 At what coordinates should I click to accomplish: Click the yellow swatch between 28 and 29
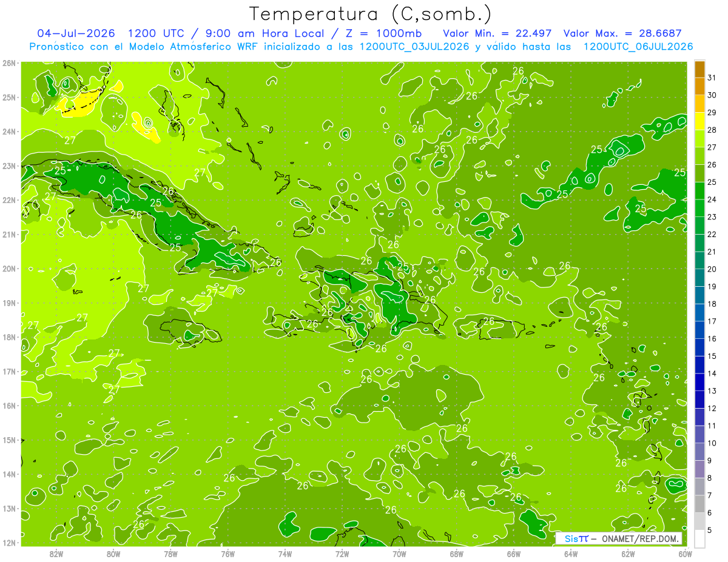699,121
